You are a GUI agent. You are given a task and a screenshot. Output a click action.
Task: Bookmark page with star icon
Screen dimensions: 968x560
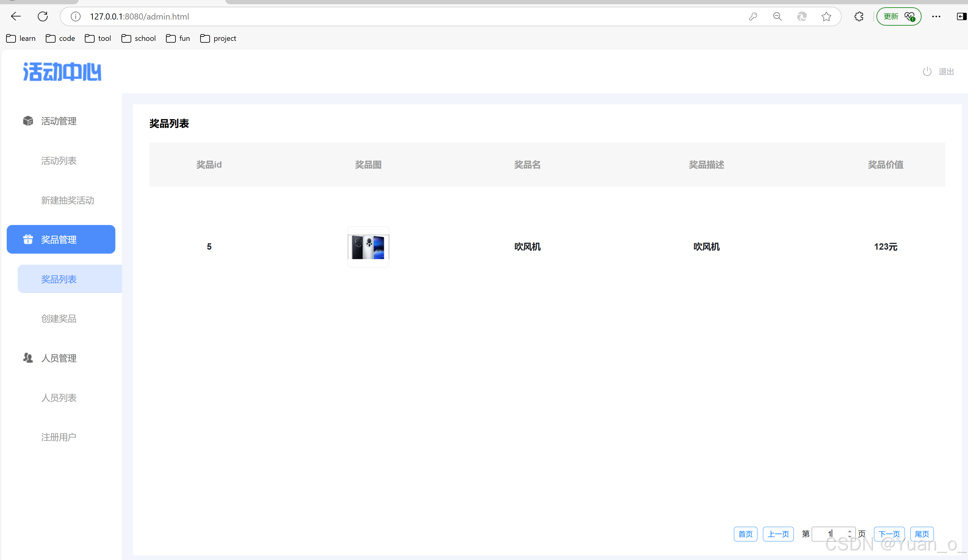[x=826, y=16]
